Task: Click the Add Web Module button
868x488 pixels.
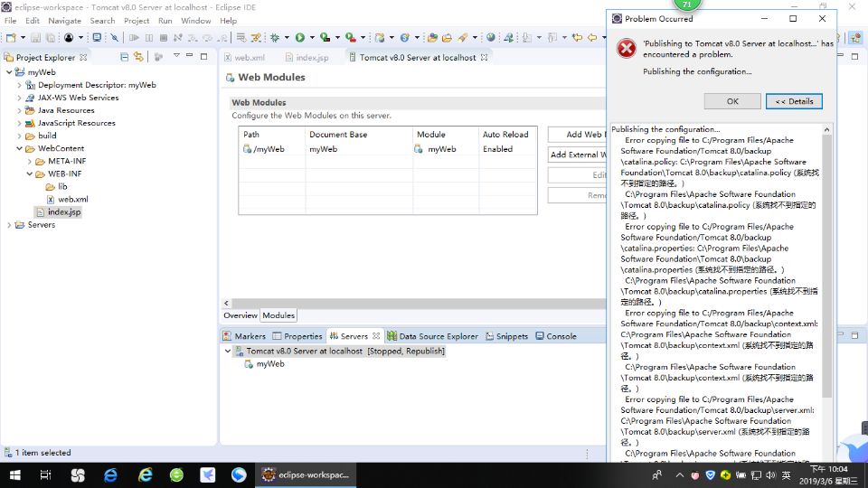Action: [x=577, y=135]
